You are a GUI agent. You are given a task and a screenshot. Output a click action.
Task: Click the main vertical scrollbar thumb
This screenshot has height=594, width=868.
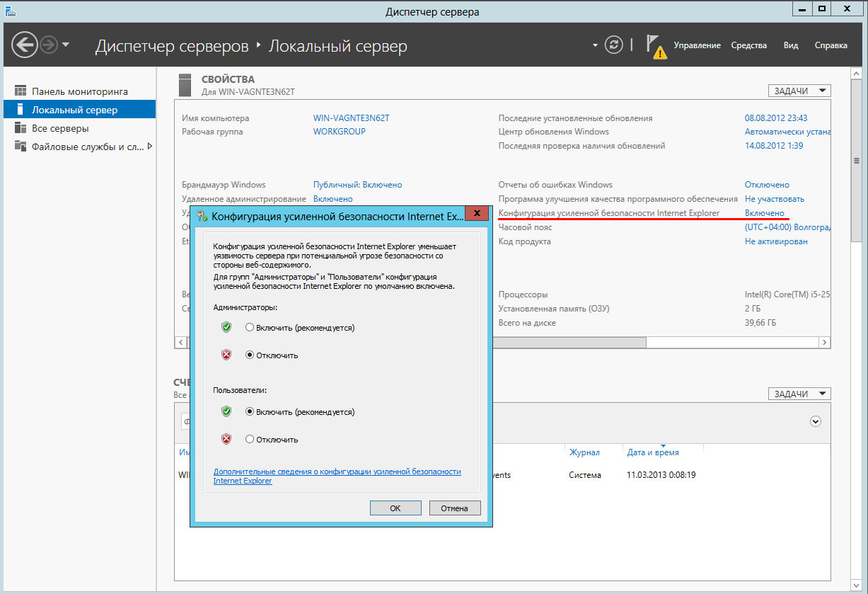pyautogui.click(x=857, y=161)
